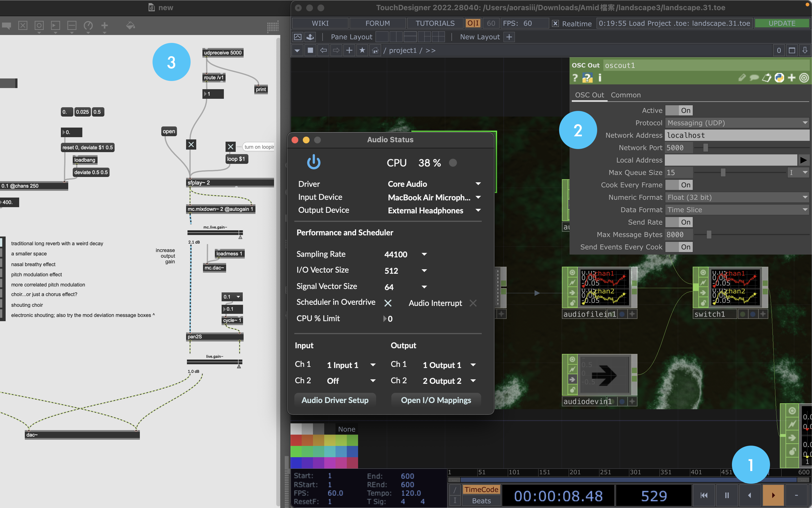Click the bypass arrow flag on audiodevin1 node

[x=572, y=380]
